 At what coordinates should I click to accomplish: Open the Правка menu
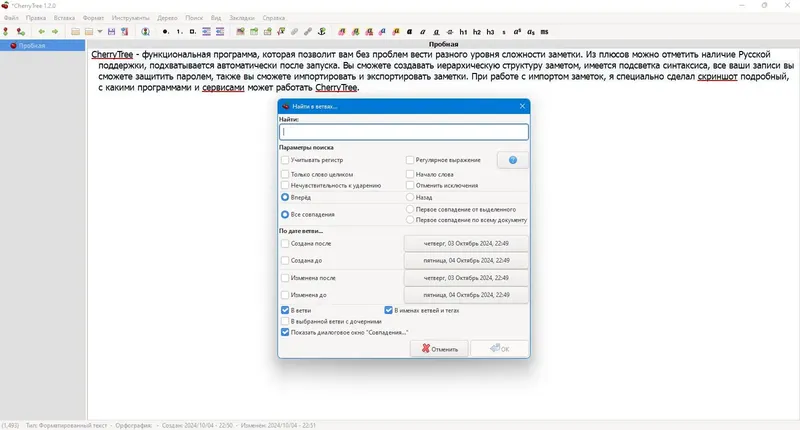[x=36, y=18]
